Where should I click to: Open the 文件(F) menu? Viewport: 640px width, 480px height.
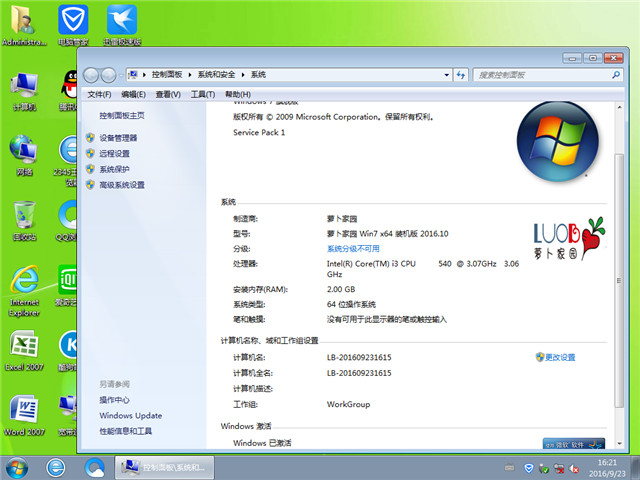(99, 94)
